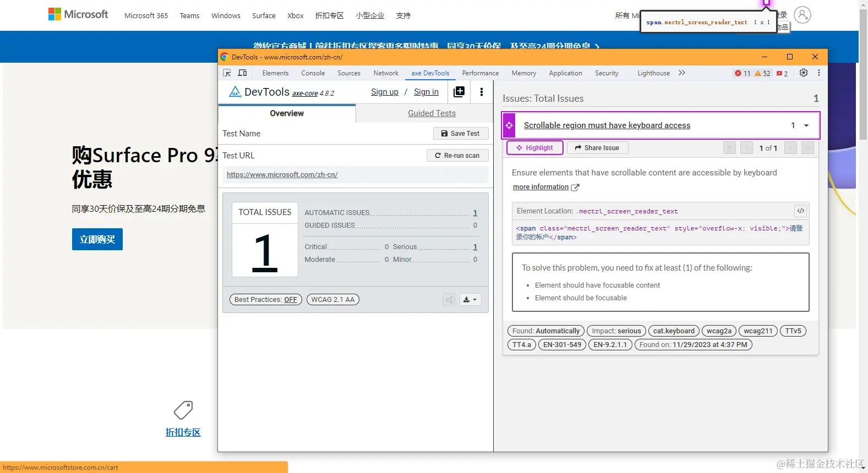Click the automatic issues count link
This screenshot has height=473, width=868.
475,213
